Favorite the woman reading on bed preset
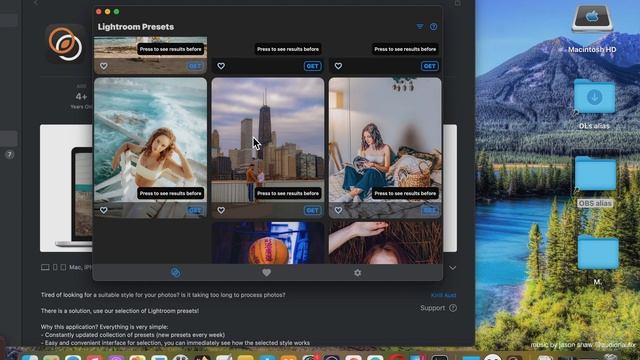Viewport: 640px width, 360px height. point(338,210)
